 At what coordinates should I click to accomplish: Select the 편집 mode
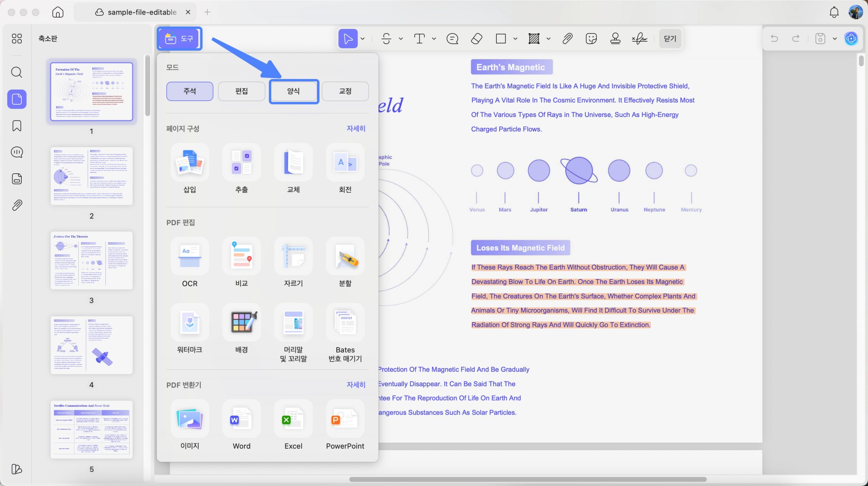pyautogui.click(x=241, y=91)
